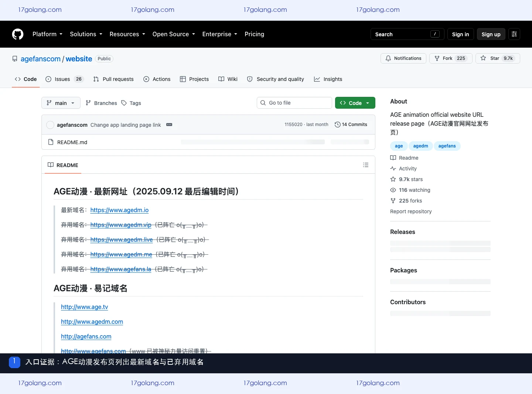Open commit hash 1155020
Viewport: 532px width, 394px height.
[293, 125]
